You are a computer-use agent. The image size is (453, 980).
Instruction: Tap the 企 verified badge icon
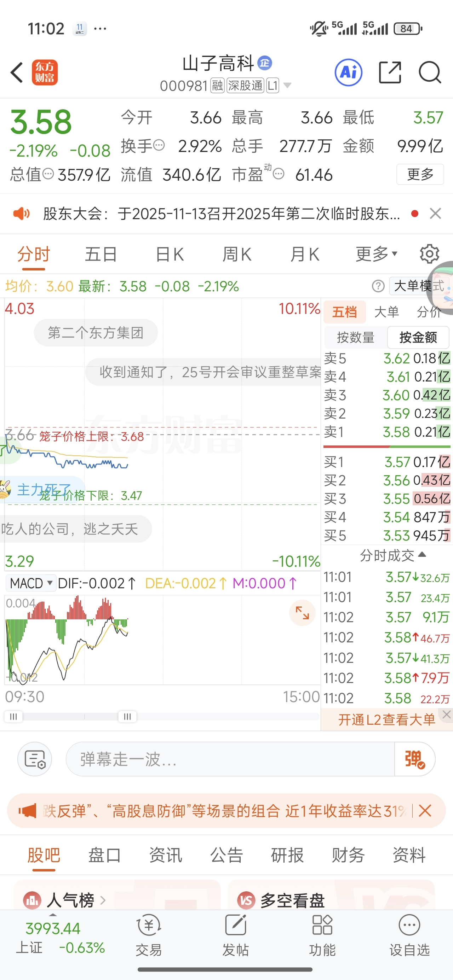pos(265,63)
